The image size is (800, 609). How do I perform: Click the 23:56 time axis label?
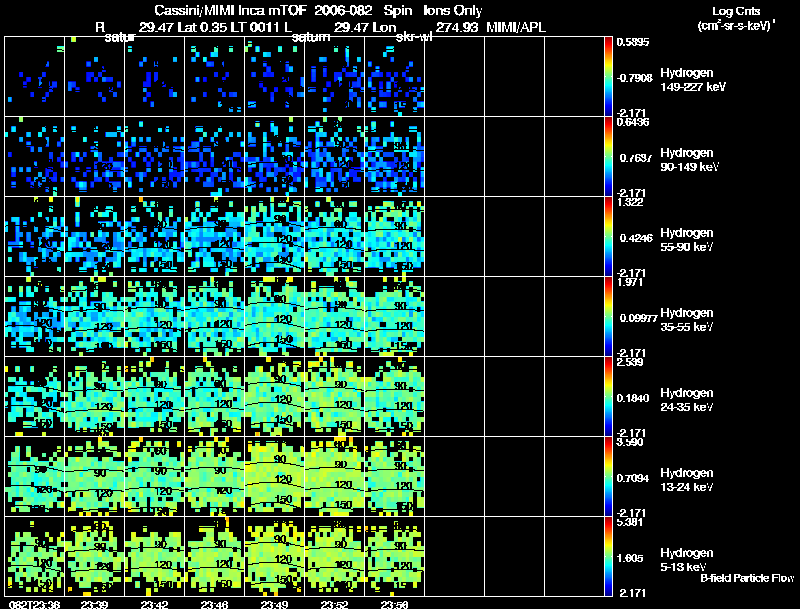[396, 603]
